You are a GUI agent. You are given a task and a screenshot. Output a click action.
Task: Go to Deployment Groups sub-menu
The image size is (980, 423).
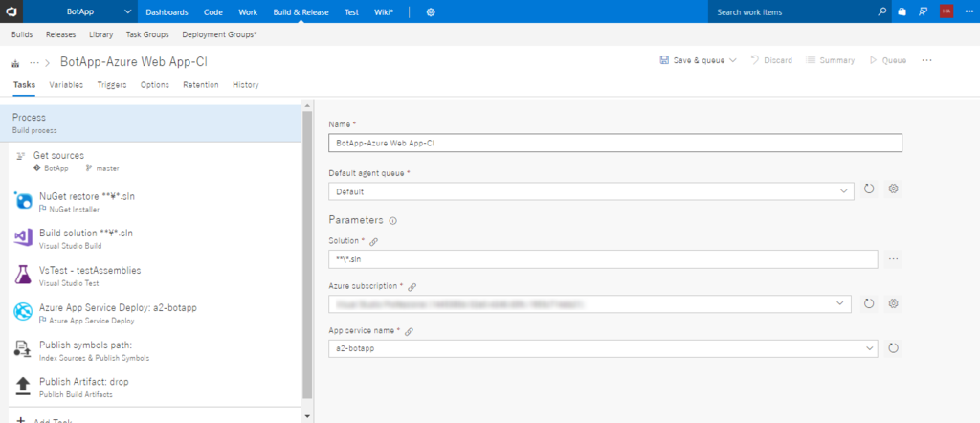coord(219,35)
